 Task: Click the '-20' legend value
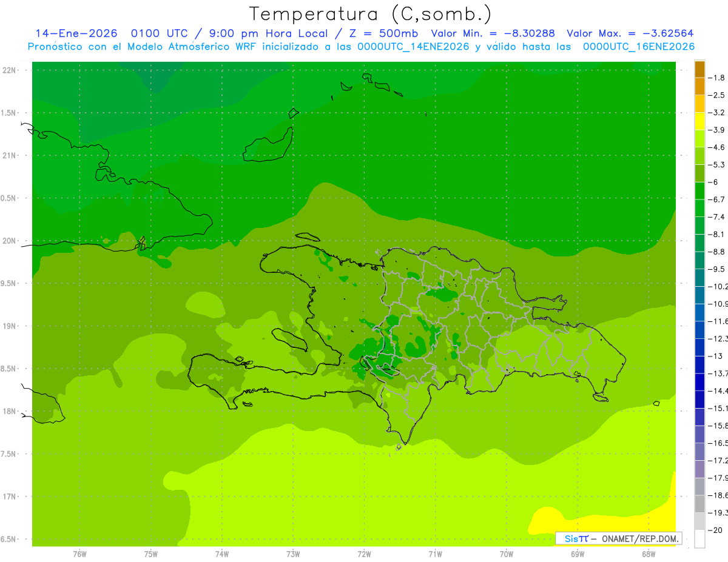coord(715,530)
